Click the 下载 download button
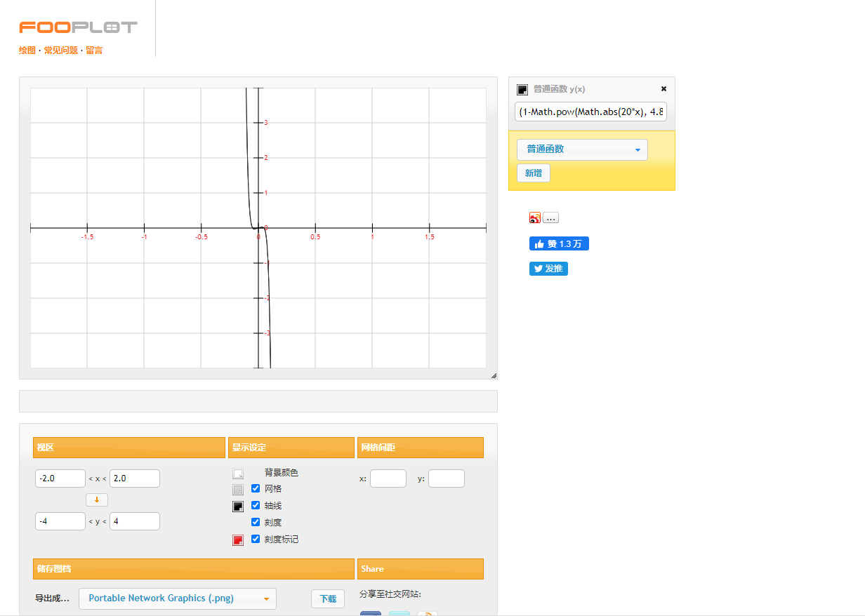865x616 pixels. coord(328,598)
